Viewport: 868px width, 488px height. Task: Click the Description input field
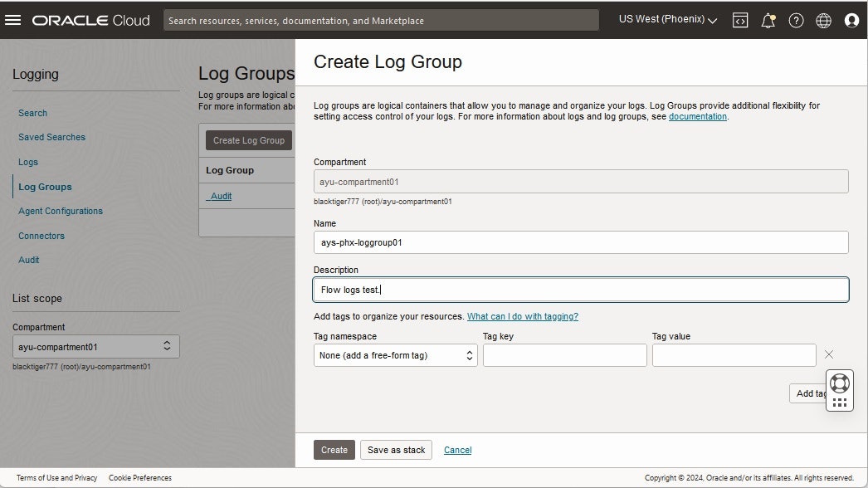581,290
